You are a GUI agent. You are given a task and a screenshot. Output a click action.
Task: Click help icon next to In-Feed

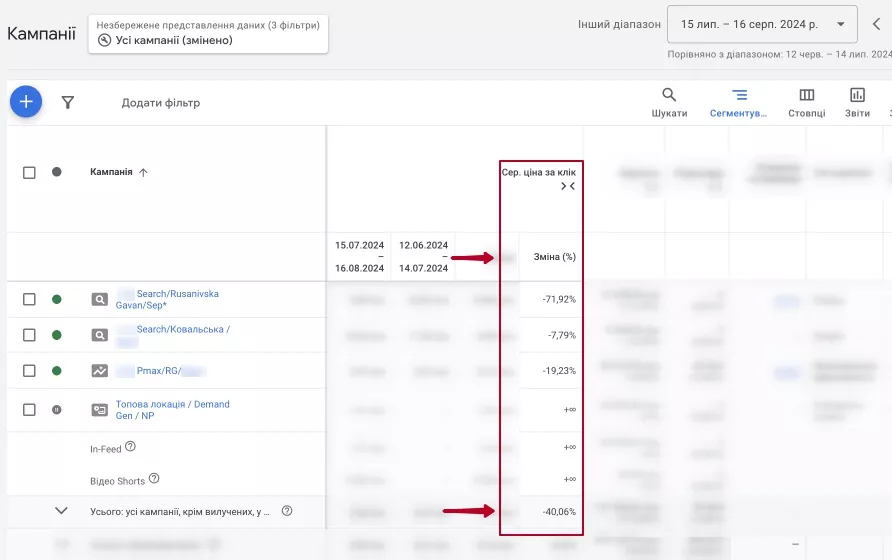tap(130, 446)
